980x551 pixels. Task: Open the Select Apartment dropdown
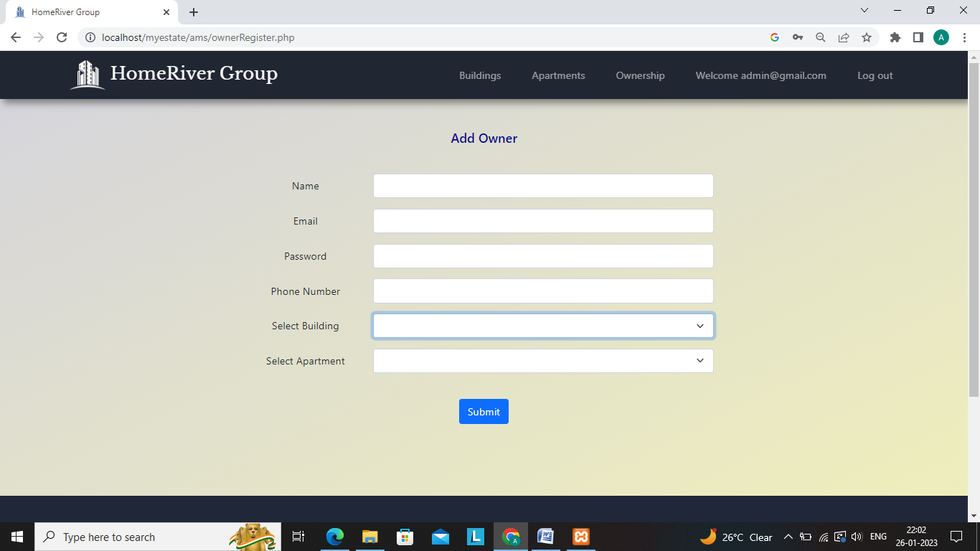tap(542, 361)
